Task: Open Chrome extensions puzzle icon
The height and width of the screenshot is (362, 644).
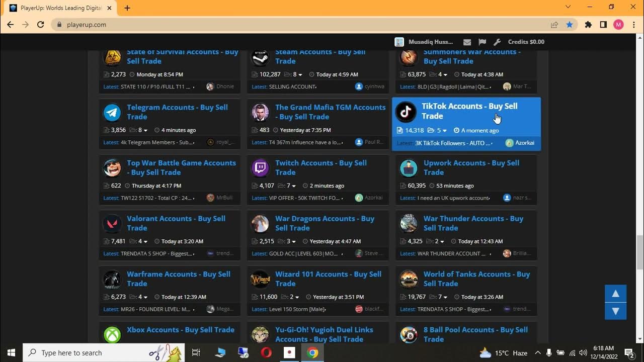Action: coord(588,25)
